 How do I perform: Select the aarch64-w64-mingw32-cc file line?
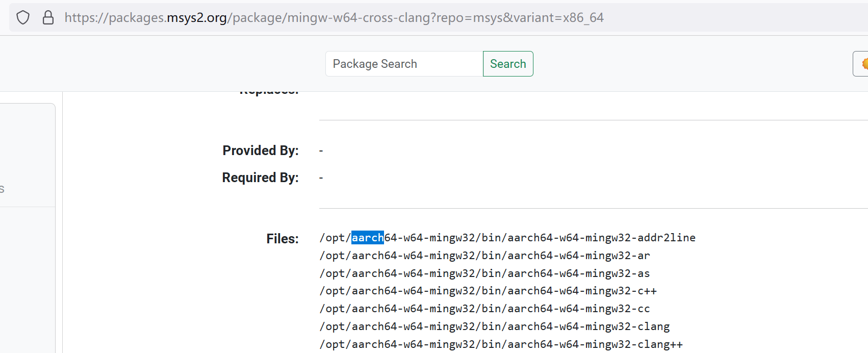tap(484, 309)
